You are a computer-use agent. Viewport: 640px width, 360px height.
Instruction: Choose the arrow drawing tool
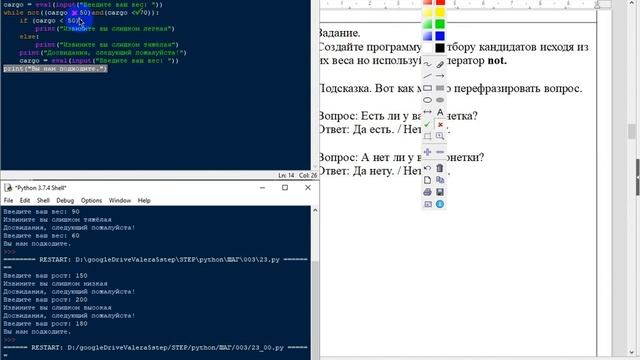click(x=440, y=76)
